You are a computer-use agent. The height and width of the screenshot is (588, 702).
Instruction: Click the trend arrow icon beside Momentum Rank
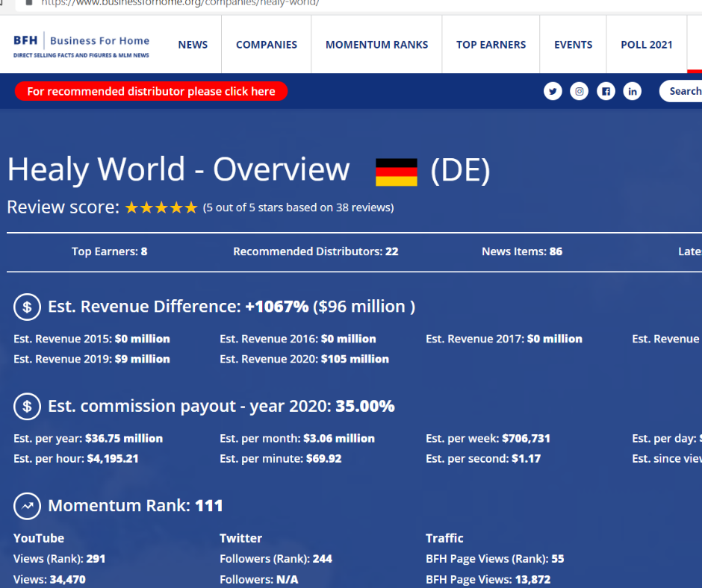pos(28,506)
